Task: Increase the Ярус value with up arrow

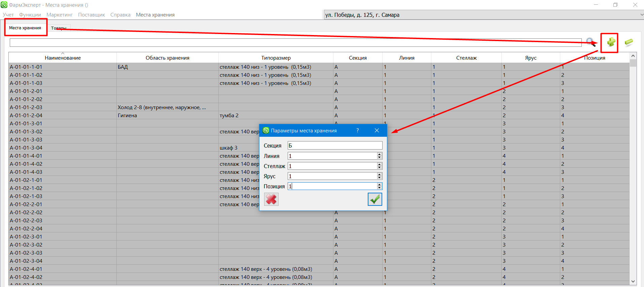Action: pos(380,174)
